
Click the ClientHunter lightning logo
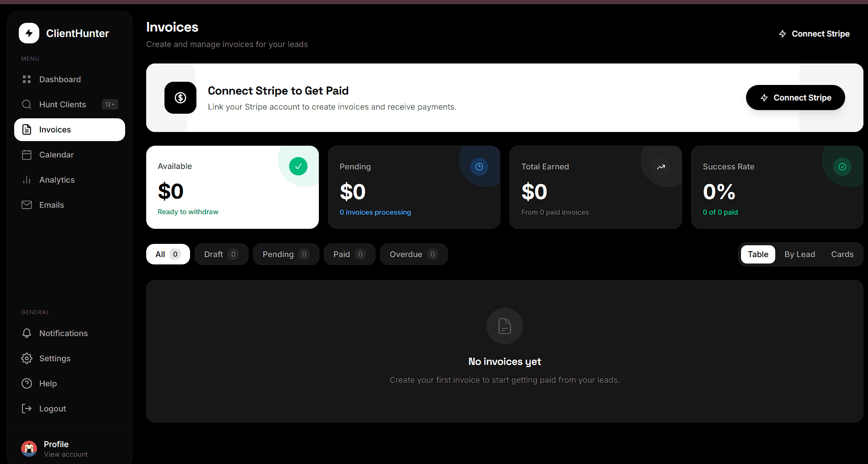point(29,33)
